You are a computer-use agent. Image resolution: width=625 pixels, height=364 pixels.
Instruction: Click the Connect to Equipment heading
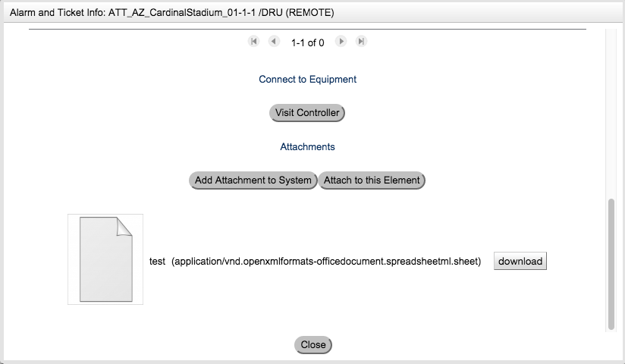click(307, 79)
